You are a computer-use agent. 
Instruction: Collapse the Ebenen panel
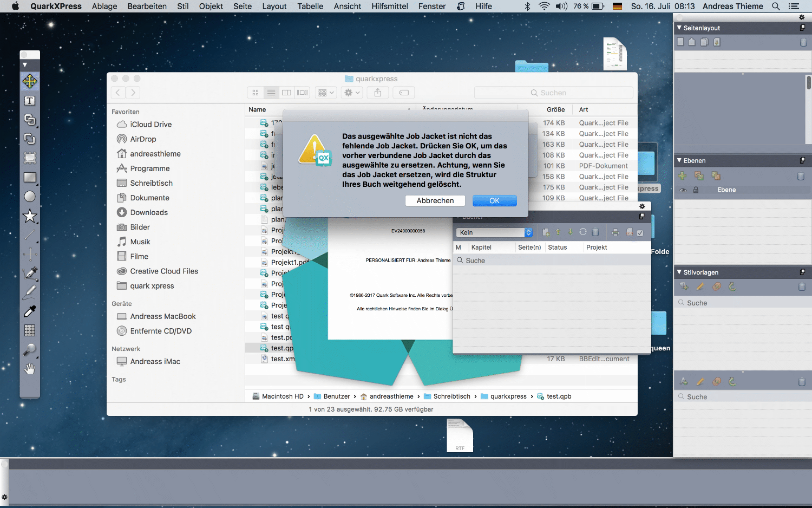click(679, 160)
